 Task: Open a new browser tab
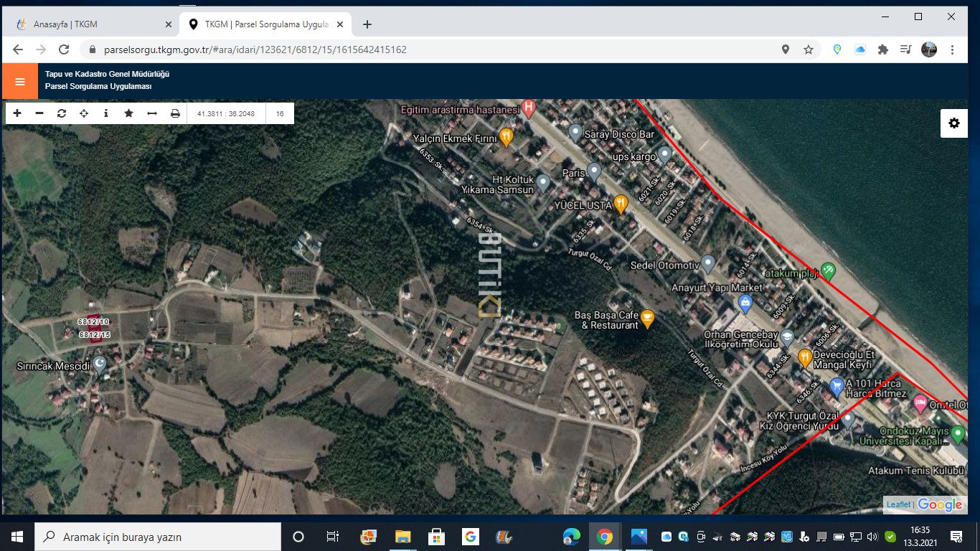click(367, 24)
